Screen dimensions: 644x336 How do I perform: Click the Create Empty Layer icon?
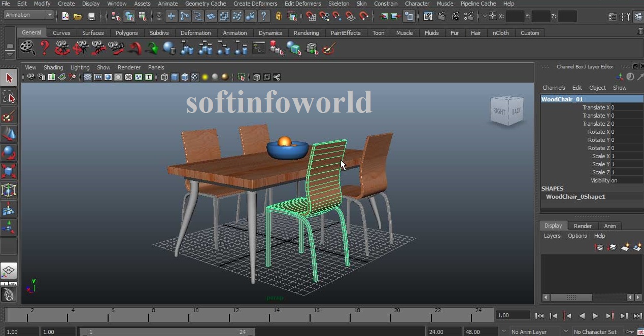tap(626, 248)
